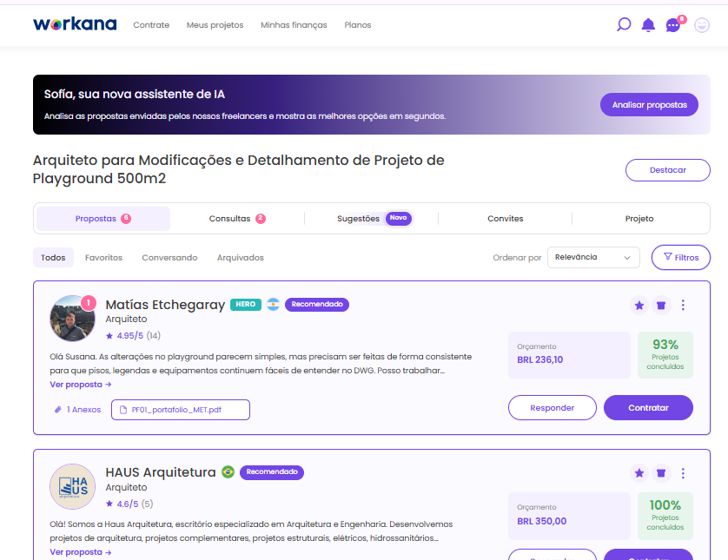Open the user profile avatar menu
The width and height of the screenshot is (728, 560).
(702, 25)
